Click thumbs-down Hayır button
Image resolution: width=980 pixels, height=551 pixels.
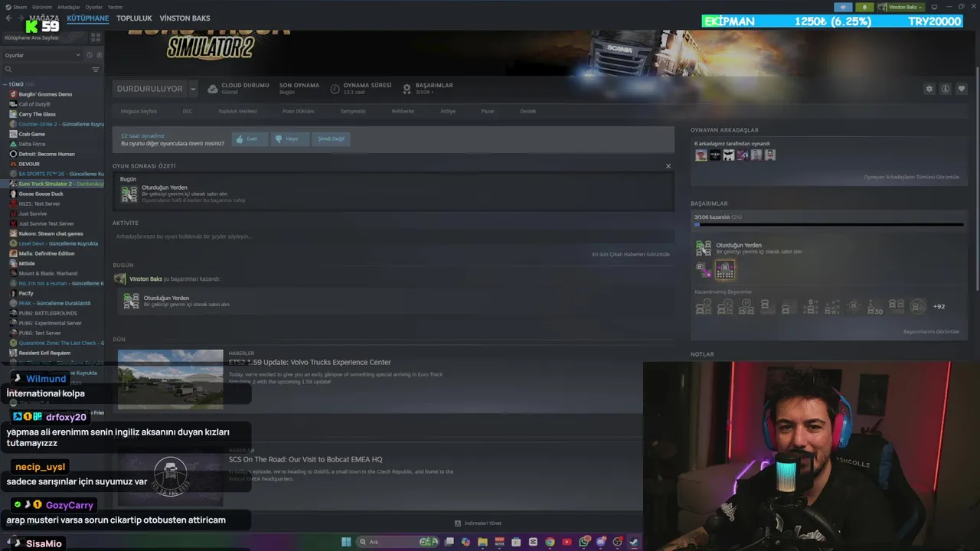coord(289,139)
